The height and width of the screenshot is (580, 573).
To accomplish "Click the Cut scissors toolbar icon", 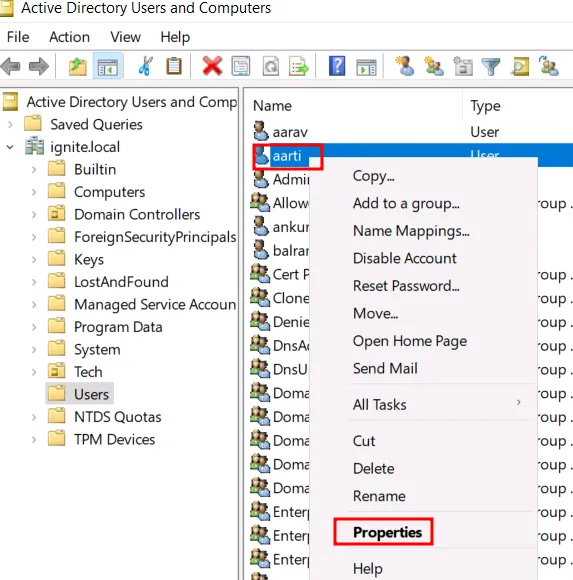I will (145, 67).
